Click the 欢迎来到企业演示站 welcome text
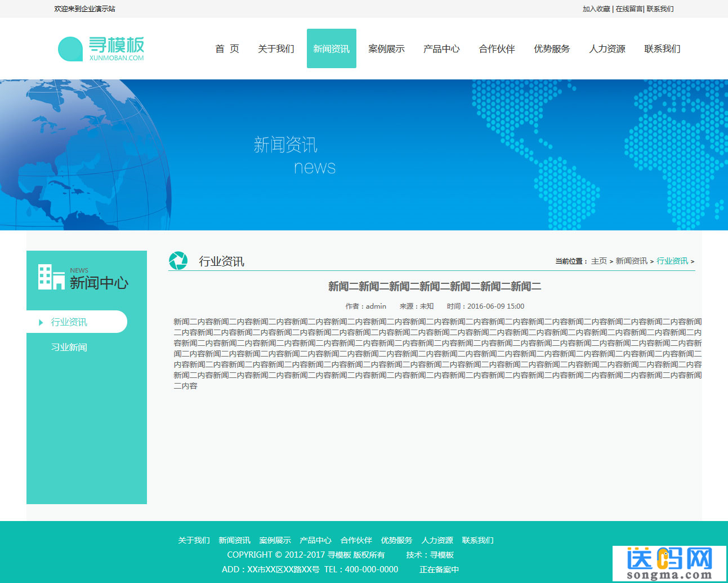Screen dimensions: 728x583 click(84, 9)
